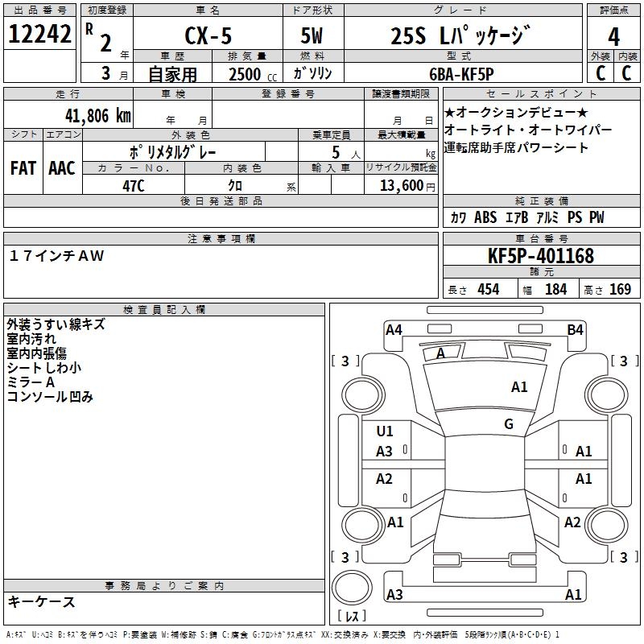The width and height of the screenshot is (644, 644).
Task: Select the interior color クロ
Action: 235,186
